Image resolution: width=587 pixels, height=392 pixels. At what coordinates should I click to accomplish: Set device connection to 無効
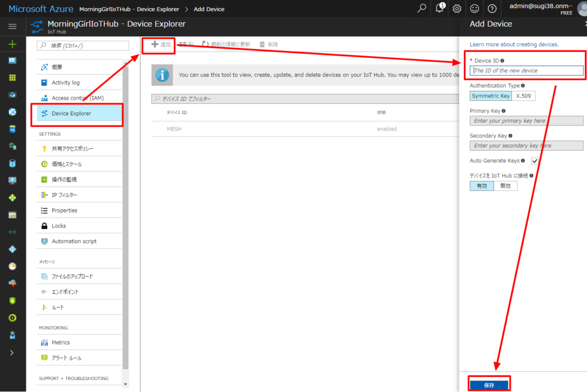tap(506, 186)
